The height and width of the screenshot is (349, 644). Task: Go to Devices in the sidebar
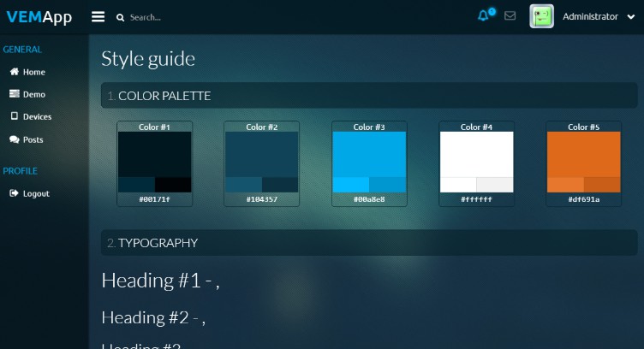pos(37,116)
